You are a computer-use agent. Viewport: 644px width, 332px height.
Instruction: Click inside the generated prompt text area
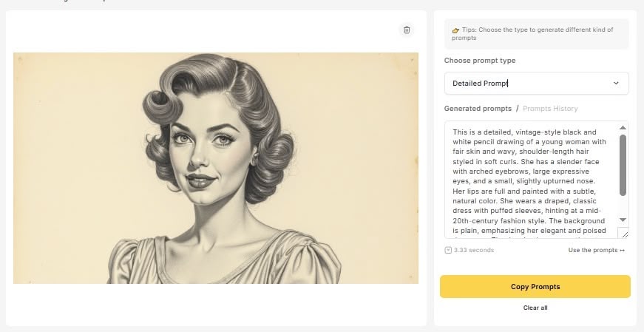coord(530,180)
